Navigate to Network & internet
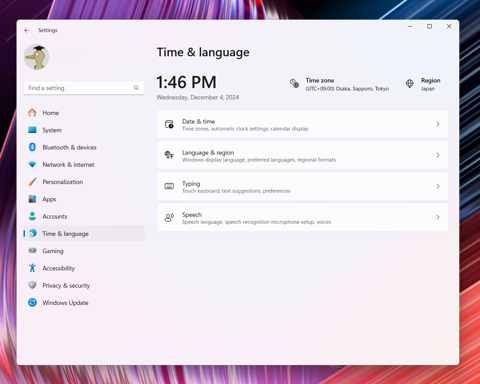Image resolution: width=480 pixels, height=384 pixels. point(84,165)
